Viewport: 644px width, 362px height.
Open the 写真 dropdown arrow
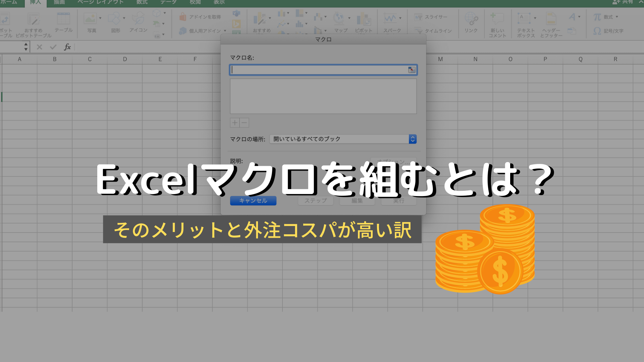click(100, 18)
